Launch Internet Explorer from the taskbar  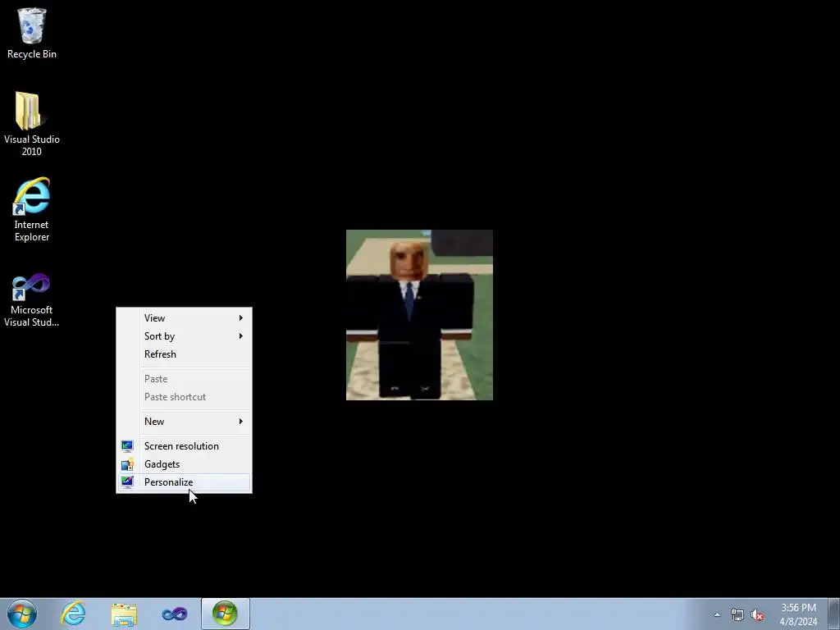point(73,614)
